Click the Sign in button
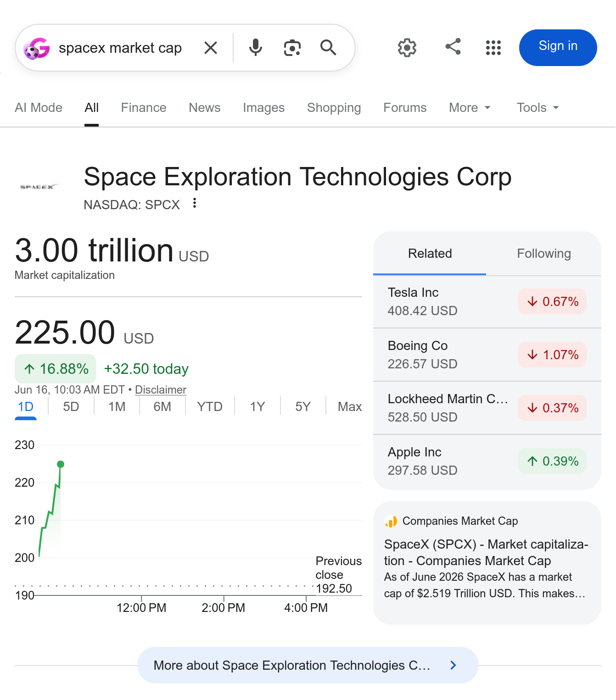 coord(558,48)
